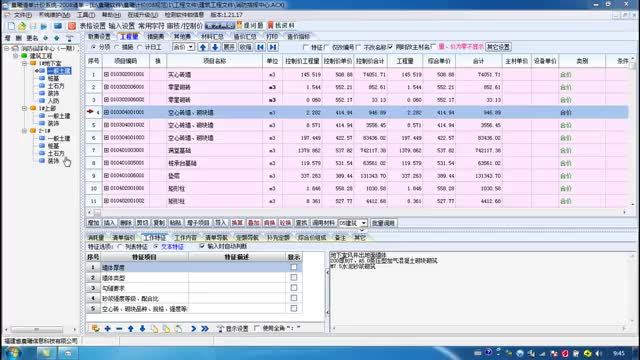
Task: Collapse the 建筑工程 tree node
Action: (16, 56)
